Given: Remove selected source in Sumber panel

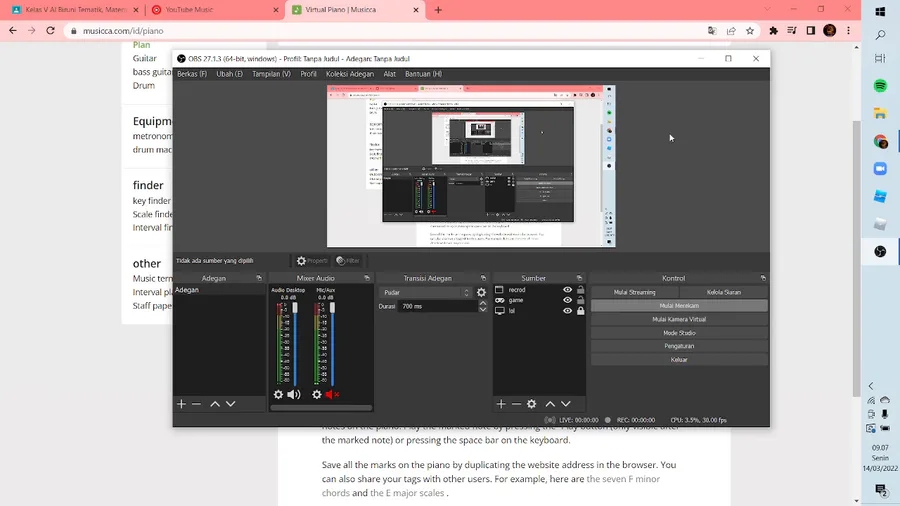Looking at the screenshot, I should [516, 404].
